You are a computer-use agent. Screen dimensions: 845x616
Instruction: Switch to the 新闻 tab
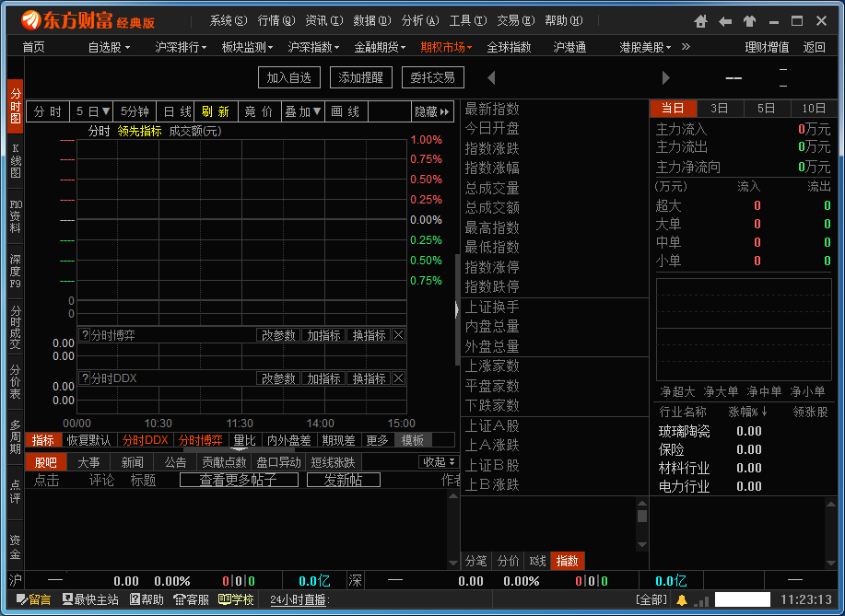click(132, 462)
